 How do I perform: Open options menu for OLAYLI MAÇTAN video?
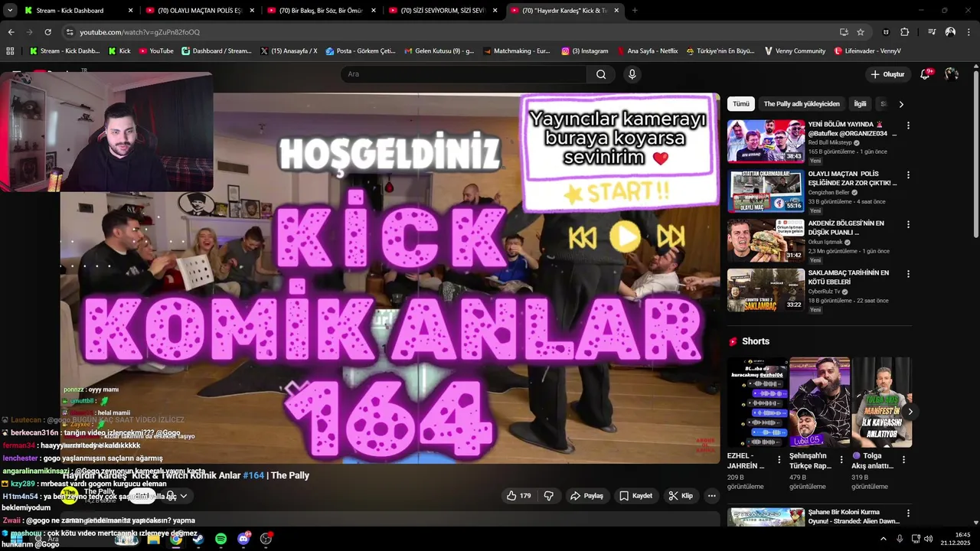908,175
